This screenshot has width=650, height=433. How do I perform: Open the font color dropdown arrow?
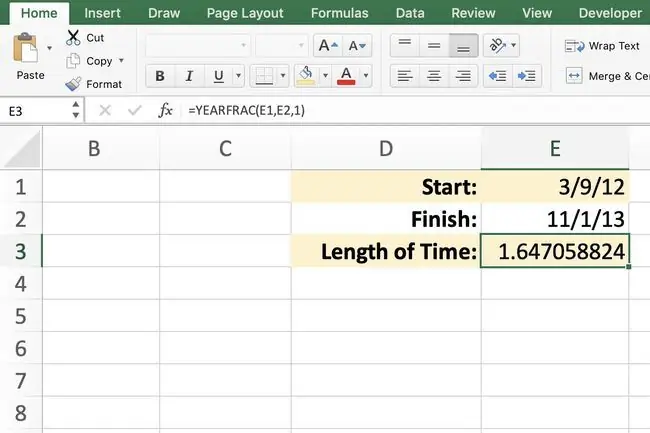click(x=366, y=76)
